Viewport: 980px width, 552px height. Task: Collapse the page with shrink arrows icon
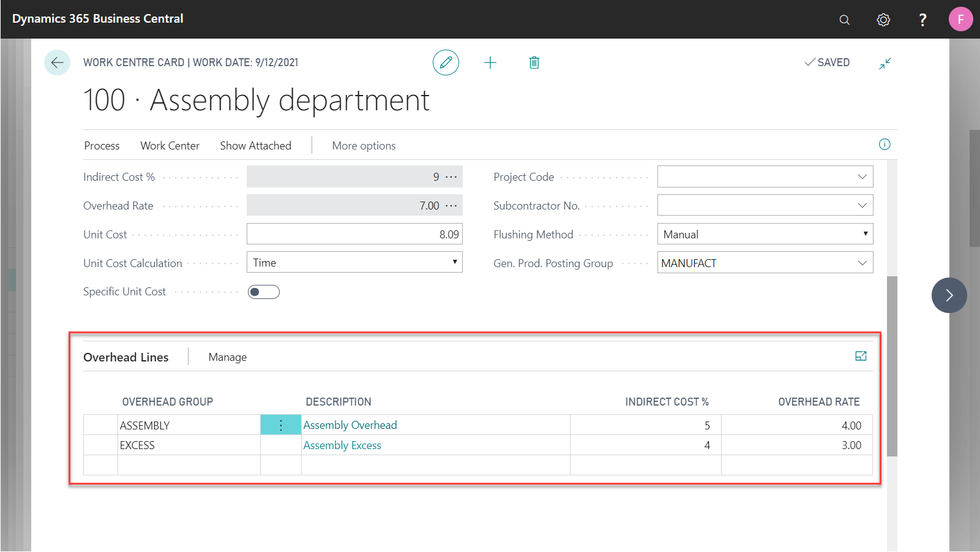tap(885, 63)
